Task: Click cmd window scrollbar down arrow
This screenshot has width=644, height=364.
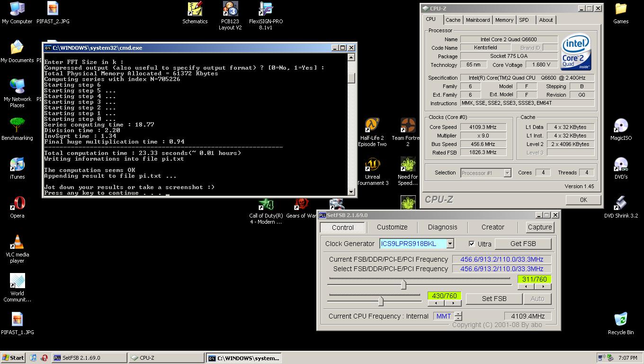Action: coord(351,192)
